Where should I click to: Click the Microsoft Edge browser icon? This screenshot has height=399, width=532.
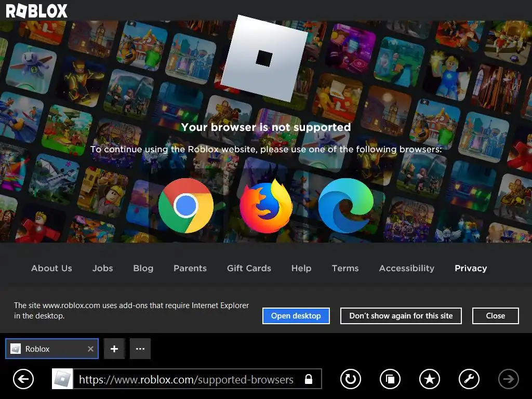coord(345,206)
